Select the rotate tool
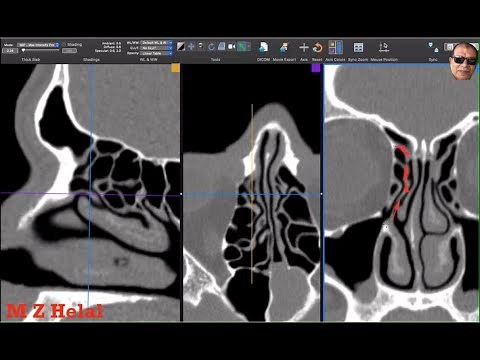Image resolution: width=480 pixels, height=360 pixels. (x=211, y=46)
